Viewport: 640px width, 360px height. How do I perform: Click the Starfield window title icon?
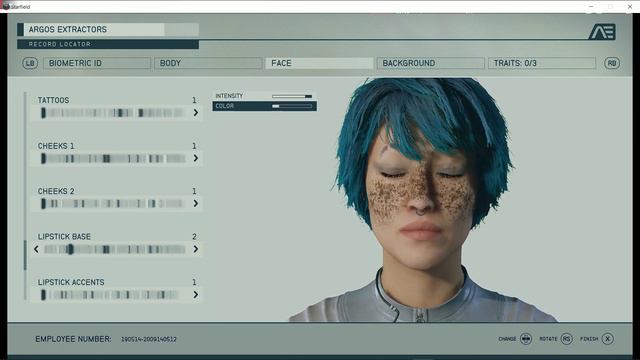coord(5,6)
